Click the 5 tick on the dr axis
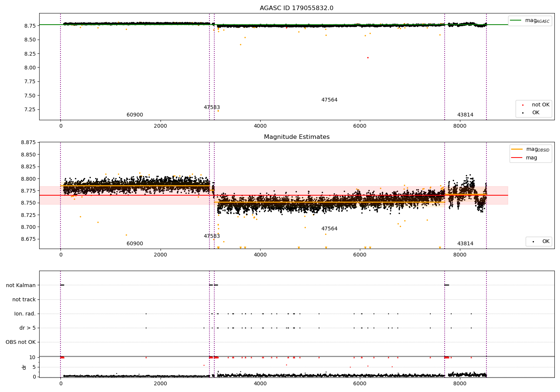This screenshot has width=560, height=392. [x=34, y=367]
